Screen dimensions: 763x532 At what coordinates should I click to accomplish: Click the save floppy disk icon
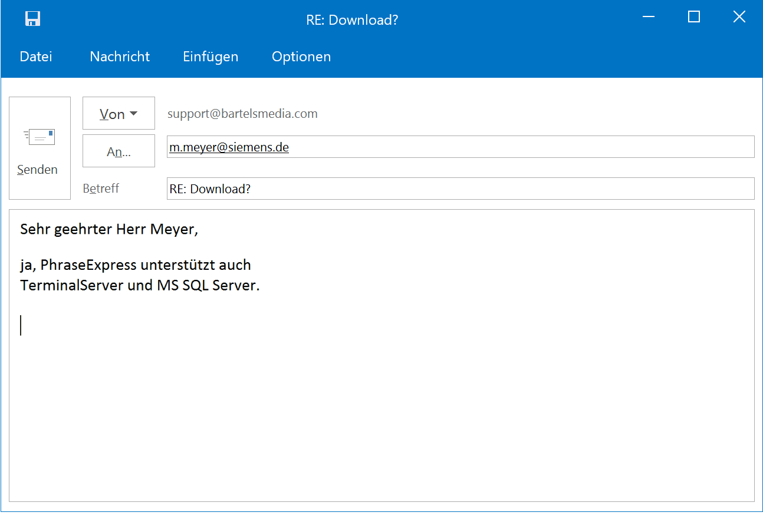(32, 19)
